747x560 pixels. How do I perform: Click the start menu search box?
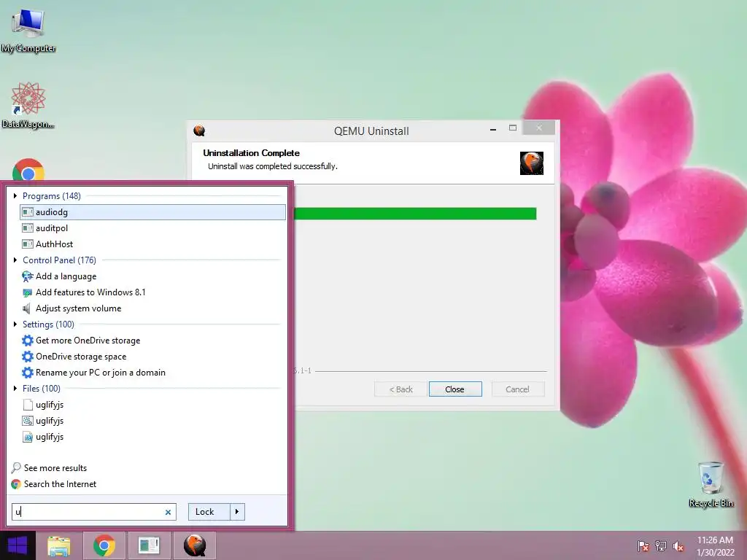(x=94, y=512)
